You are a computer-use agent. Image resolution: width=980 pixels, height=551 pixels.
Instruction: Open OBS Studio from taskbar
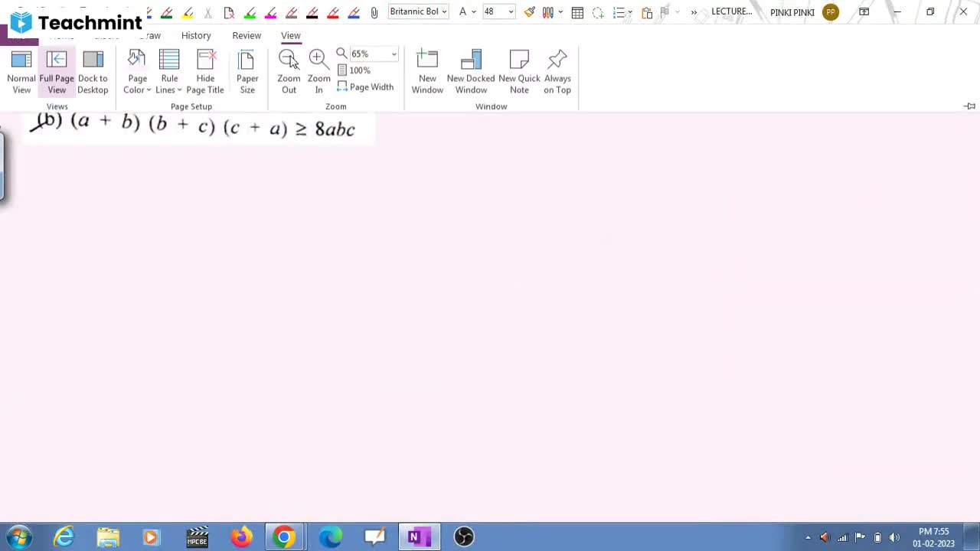click(464, 537)
